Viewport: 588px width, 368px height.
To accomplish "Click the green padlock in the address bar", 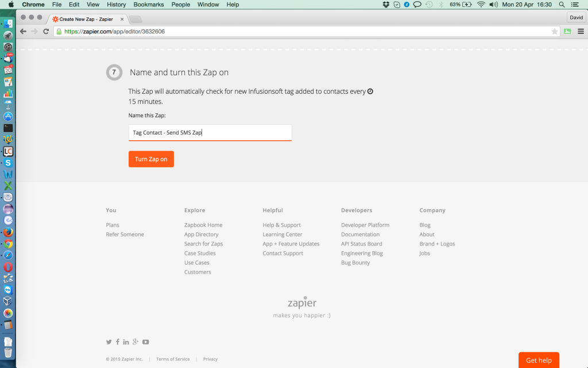I will [x=59, y=32].
